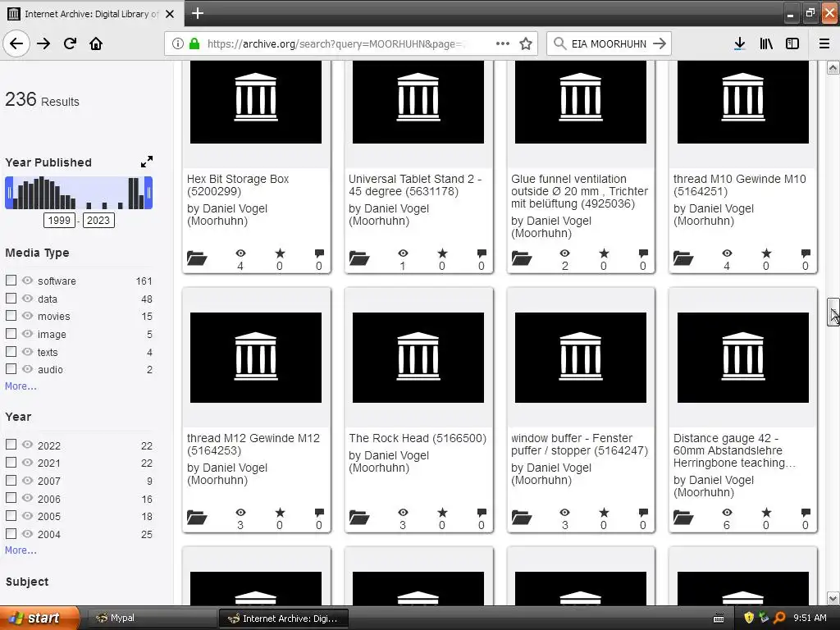Open thread M12 Gewinde M12 item
840x630 pixels.
coord(253,444)
